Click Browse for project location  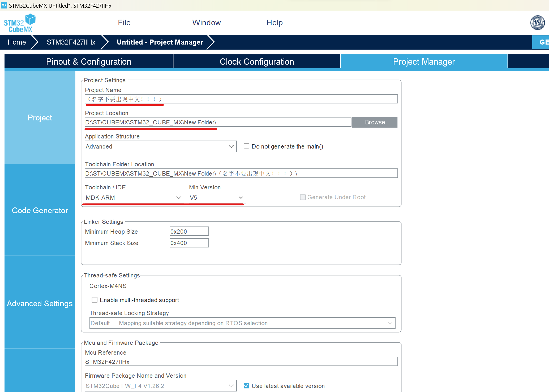[x=375, y=122]
